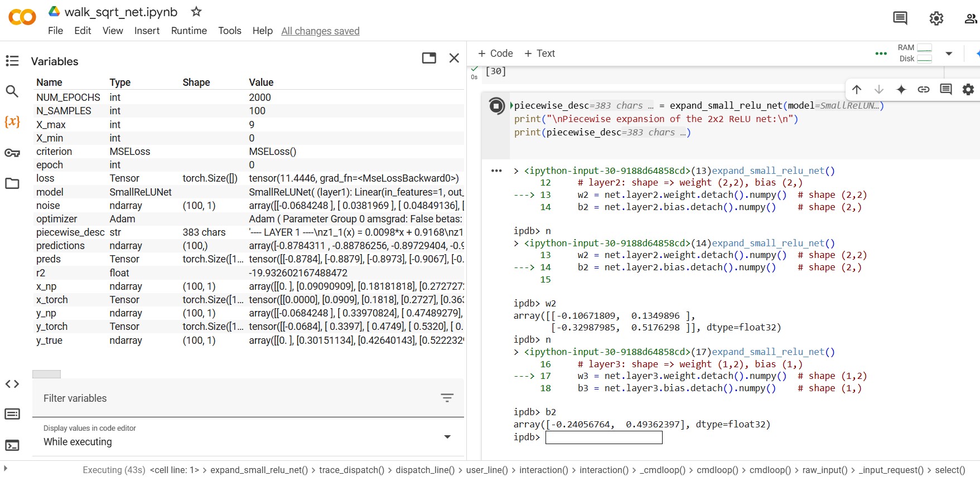Select the y_true variable row

pos(248,340)
